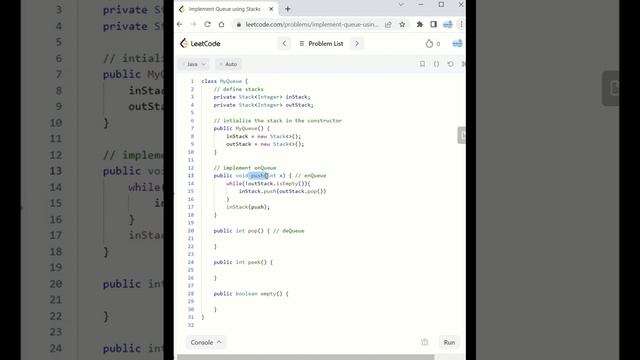This screenshot has width=640, height=360.
Task: Click the horizontal scrollbar at window bottom
Action: click(x=305, y=357)
